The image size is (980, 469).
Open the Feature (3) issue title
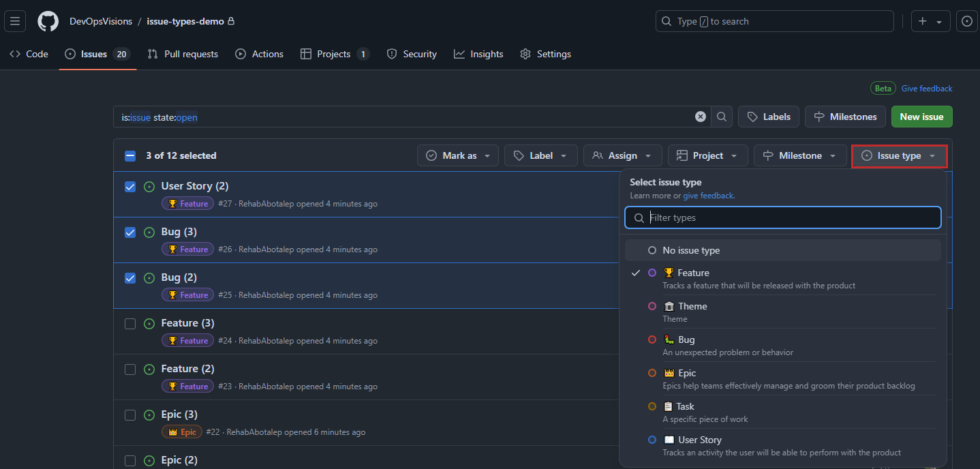coord(188,323)
